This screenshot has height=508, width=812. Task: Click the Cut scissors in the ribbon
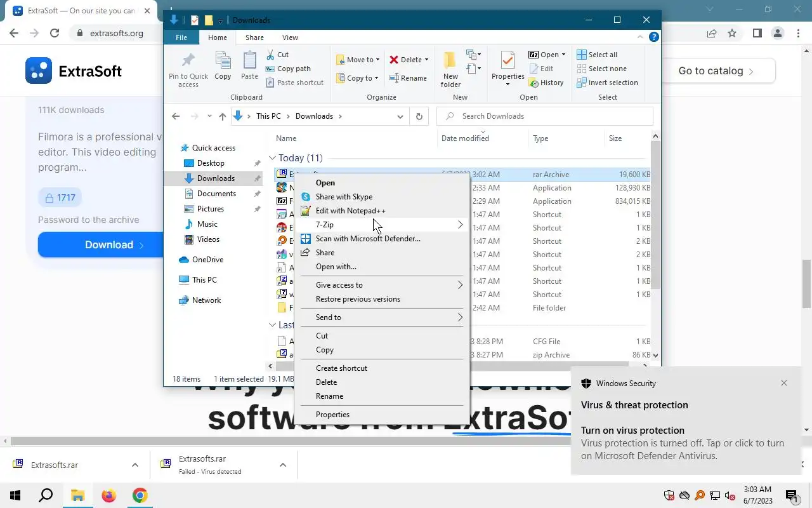pyautogui.click(x=270, y=55)
